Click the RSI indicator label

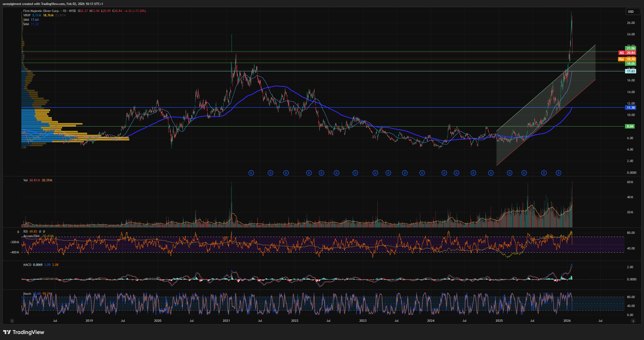click(25, 231)
